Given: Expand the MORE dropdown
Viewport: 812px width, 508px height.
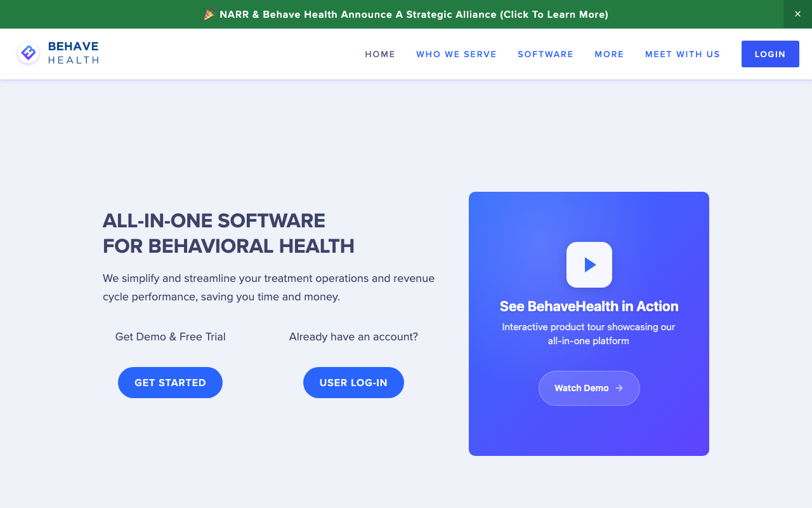Looking at the screenshot, I should point(609,54).
